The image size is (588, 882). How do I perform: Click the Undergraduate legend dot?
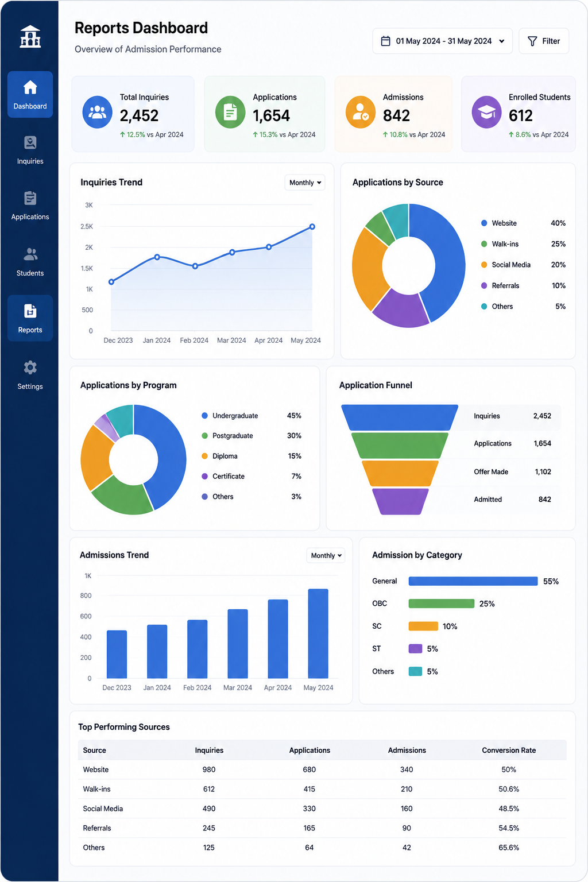[204, 416]
